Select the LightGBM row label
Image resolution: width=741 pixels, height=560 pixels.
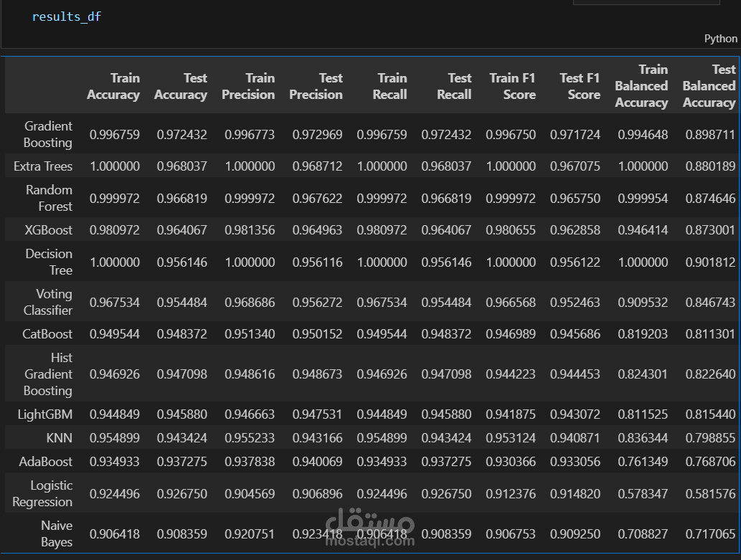[x=46, y=414]
